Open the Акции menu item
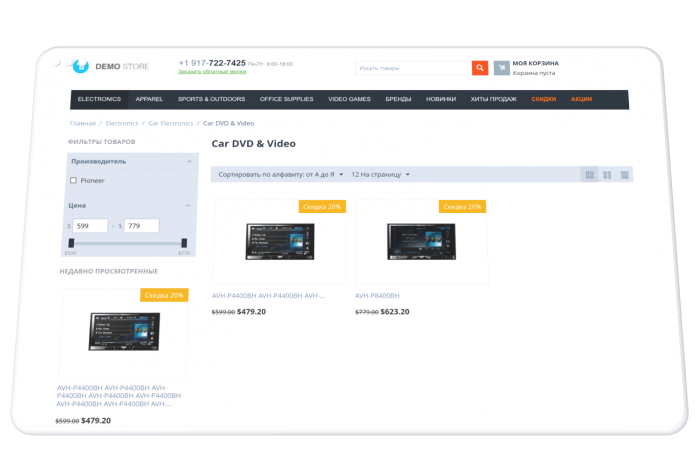The image size is (700, 466). point(581,99)
